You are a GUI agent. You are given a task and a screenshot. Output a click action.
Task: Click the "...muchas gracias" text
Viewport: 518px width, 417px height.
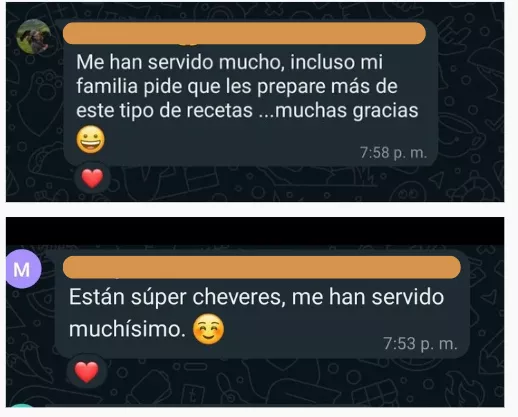(338, 111)
